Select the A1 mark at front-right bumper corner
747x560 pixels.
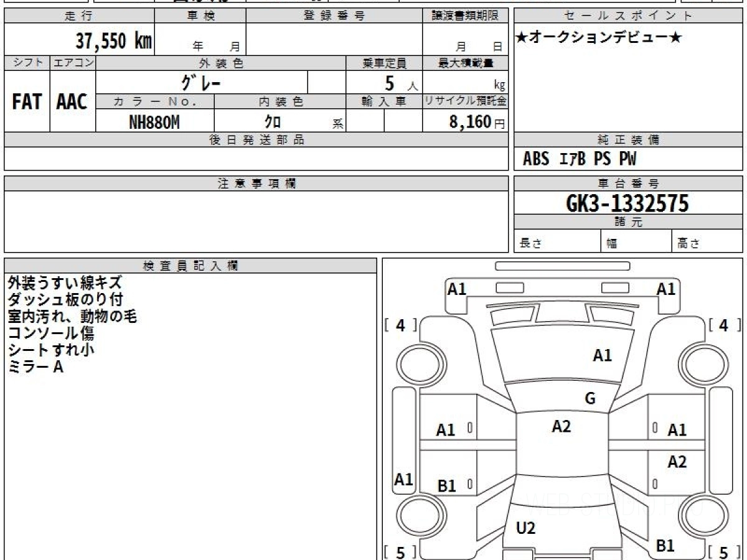(666, 289)
